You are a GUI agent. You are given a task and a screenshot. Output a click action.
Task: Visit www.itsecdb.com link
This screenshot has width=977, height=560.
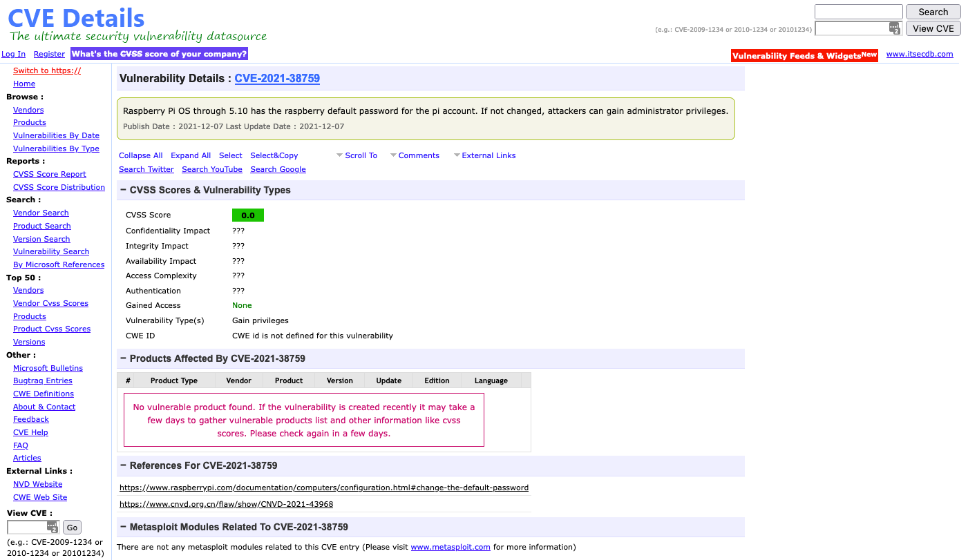920,54
